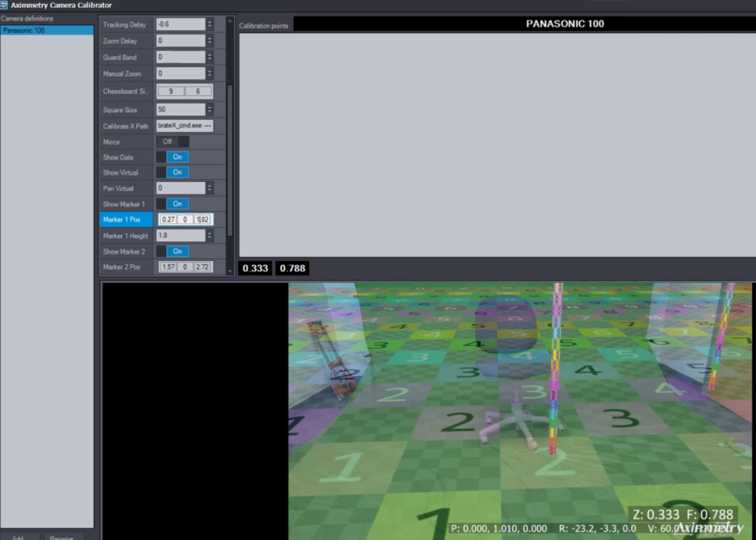
Task: Focus the Manual Zoom value field
Action: point(182,73)
